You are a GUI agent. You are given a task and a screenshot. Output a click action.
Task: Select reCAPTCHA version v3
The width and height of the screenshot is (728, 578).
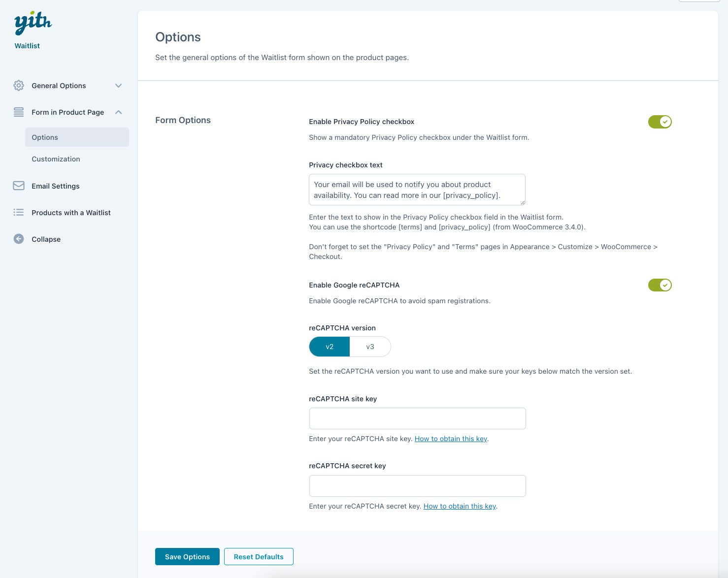pos(370,347)
